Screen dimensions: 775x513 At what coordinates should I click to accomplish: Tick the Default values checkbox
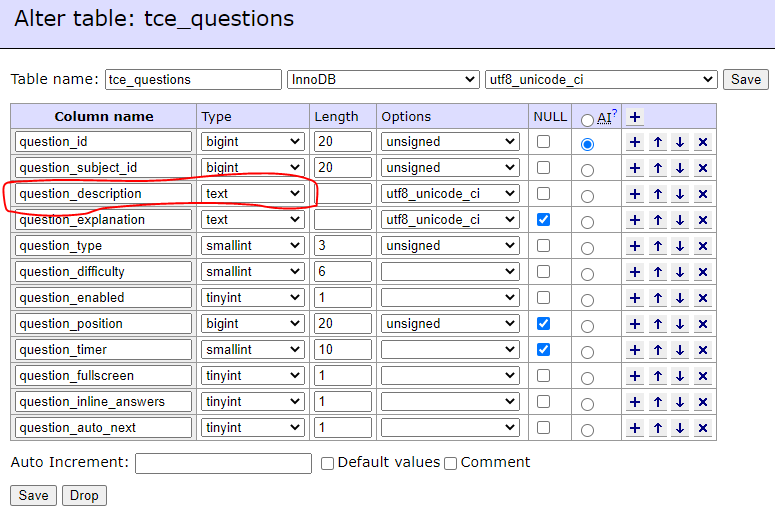click(x=327, y=463)
